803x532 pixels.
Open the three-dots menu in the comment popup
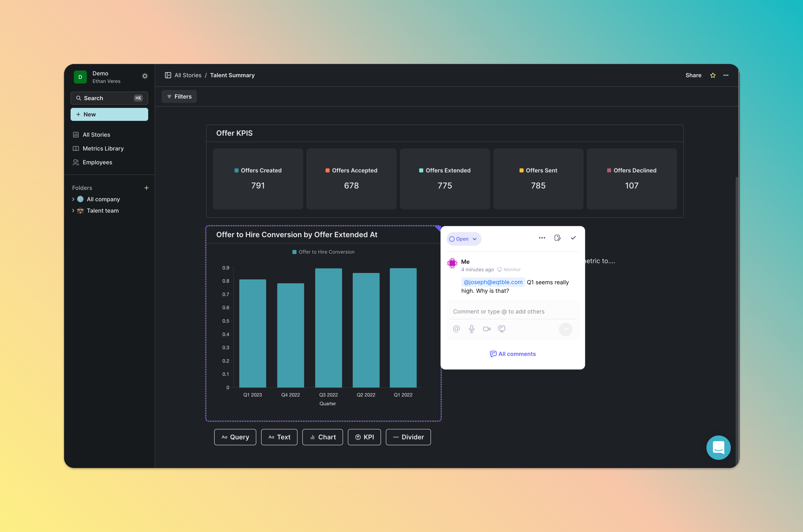pyautogui.click(x=542, y=238)
